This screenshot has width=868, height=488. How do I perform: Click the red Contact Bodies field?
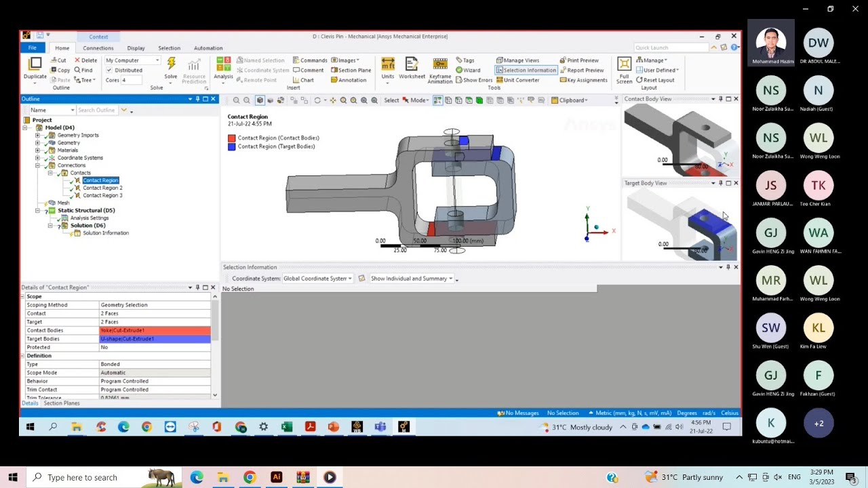coord(155,330)
